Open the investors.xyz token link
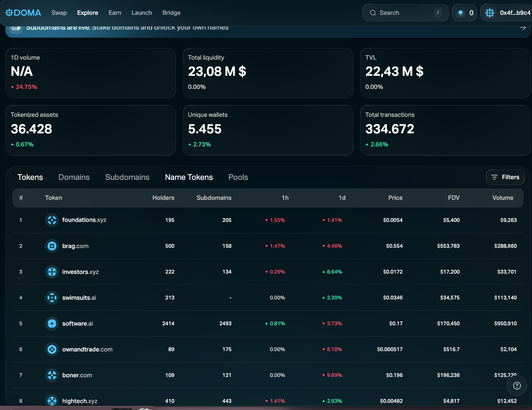Screen dimensions: 532x410 pos(80,272)
